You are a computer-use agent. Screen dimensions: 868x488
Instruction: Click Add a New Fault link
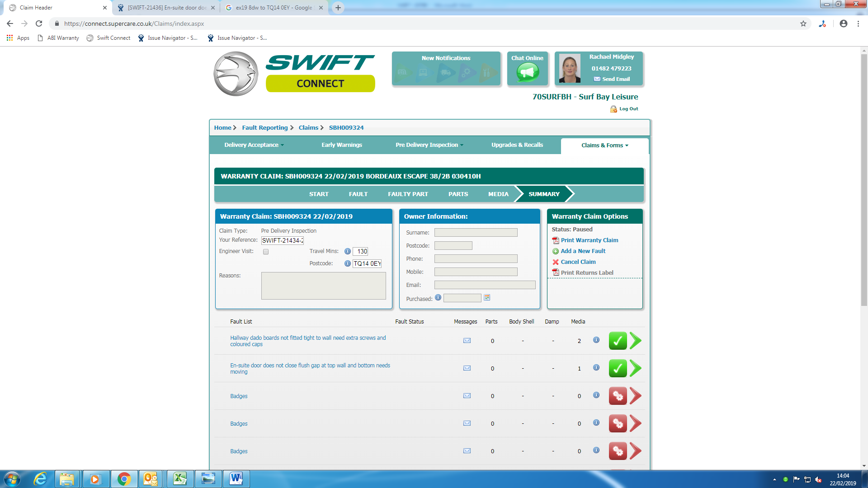583,251
